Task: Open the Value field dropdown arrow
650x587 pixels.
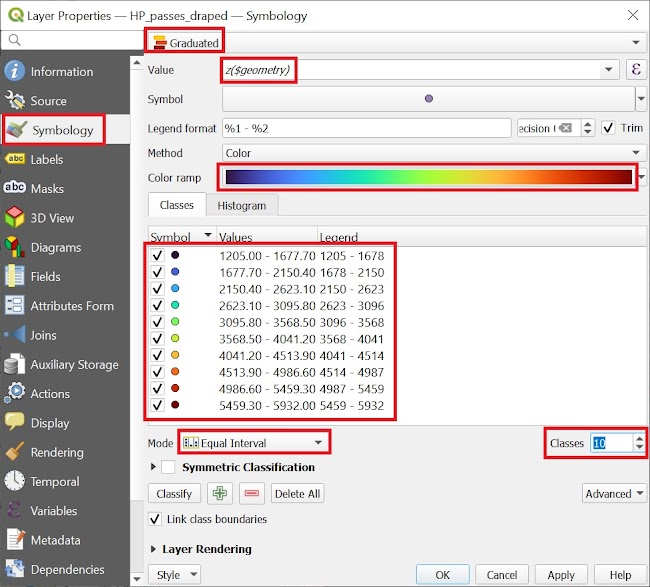Action: [x=609, y=69]
